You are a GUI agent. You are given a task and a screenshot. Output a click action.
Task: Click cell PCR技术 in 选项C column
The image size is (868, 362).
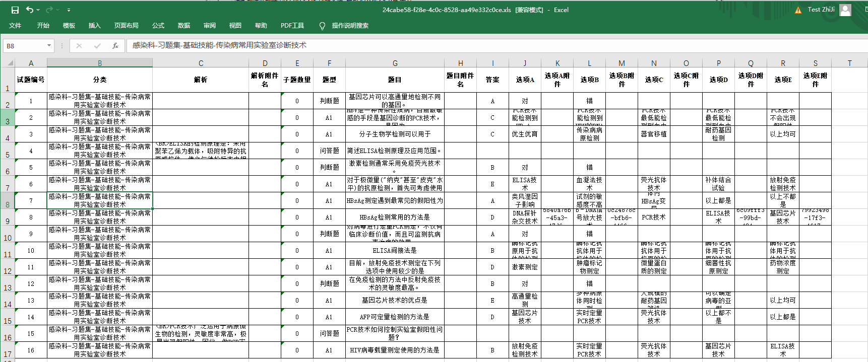[x=654, y=217]
